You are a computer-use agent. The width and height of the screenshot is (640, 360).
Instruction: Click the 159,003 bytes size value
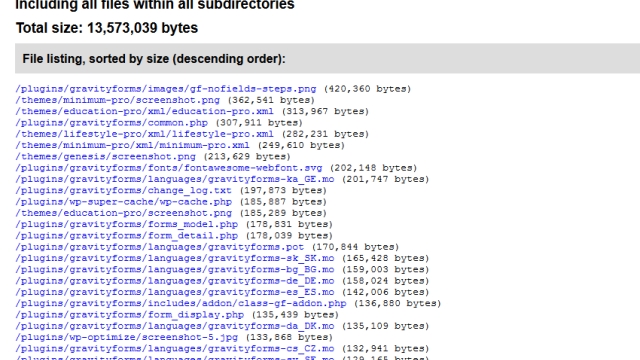tap(385, 269)
